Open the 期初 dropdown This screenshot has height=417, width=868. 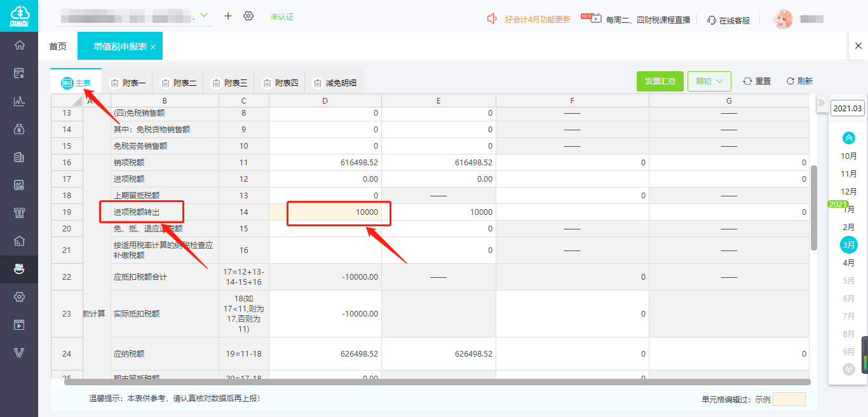coord(709,81)
